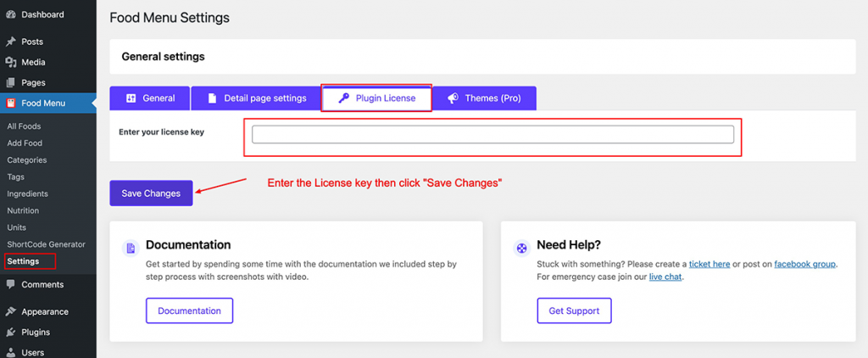Click the Dashboard gauge icon

click(10, 14)
